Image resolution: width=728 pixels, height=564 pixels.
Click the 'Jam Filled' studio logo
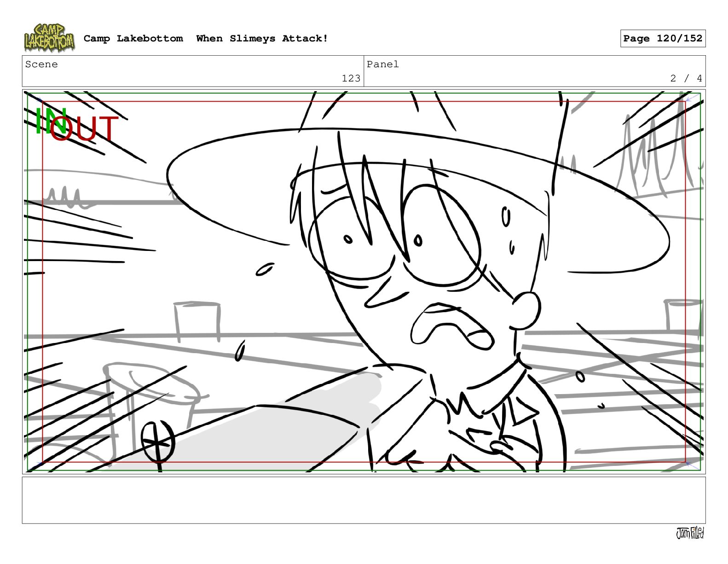(690, 533)
